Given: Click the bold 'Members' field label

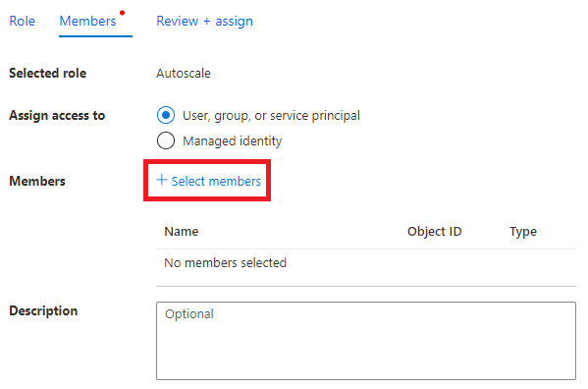Looking at the screenshot, I should point(37,181).
